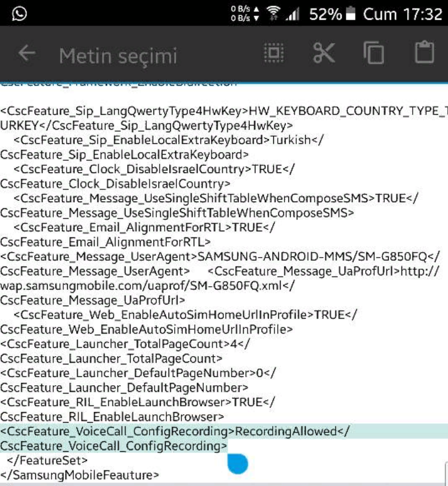Tap the wap.samsungmobile.com uaprof URL line
The image size is (448, 486).
pos(147,286)
